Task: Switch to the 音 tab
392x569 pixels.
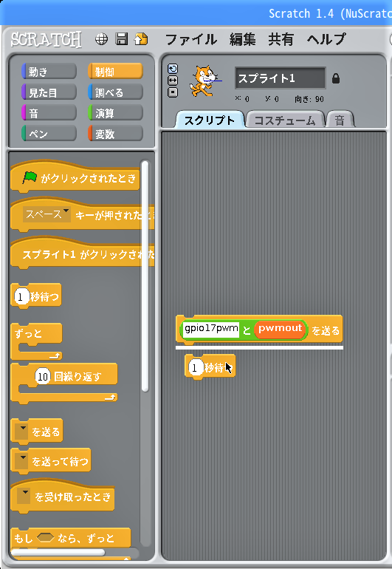Action: tap(340, 120)
